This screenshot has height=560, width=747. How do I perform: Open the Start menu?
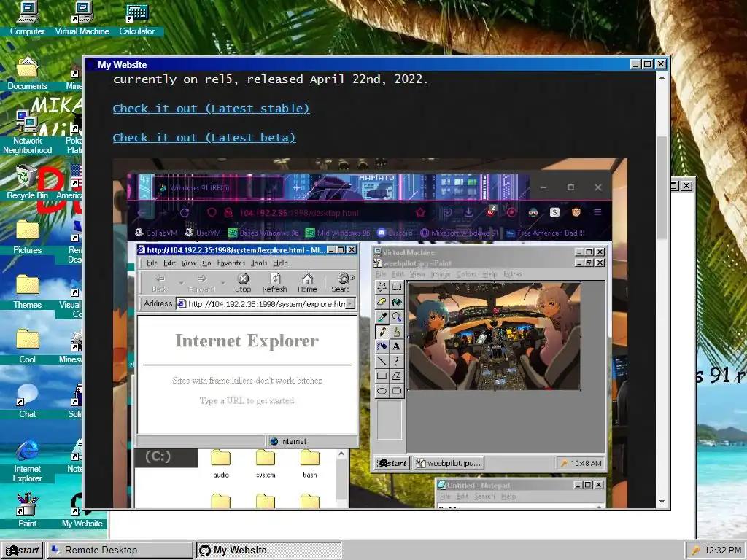[22, 550]
